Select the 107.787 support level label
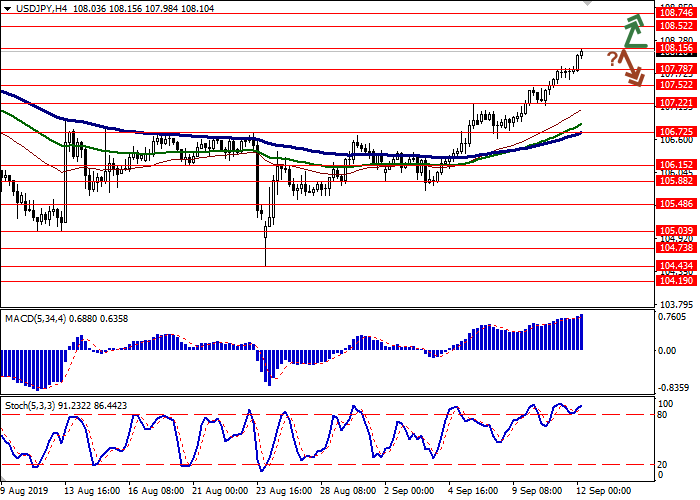The height and width of the screenshot is (500, 700). 675,69
